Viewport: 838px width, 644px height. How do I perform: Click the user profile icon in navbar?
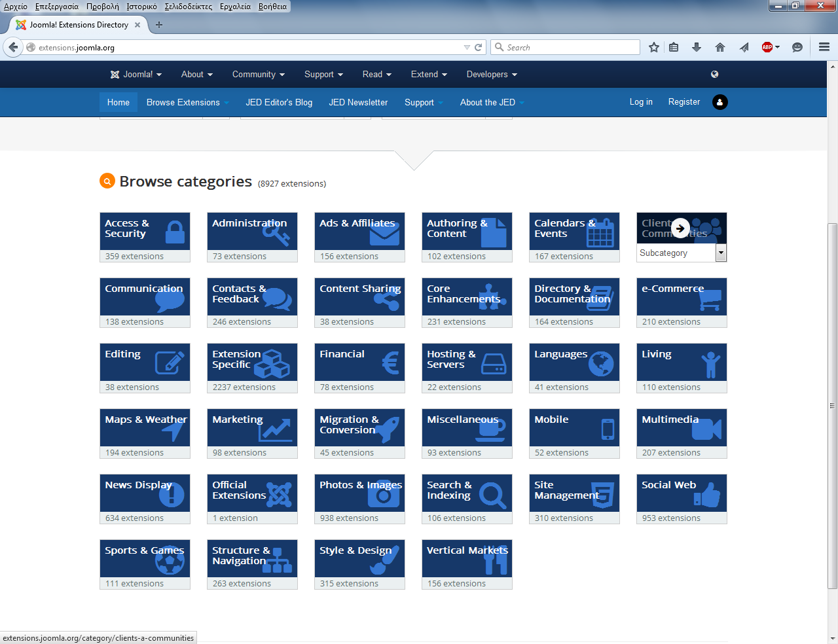tap(720, 102)
